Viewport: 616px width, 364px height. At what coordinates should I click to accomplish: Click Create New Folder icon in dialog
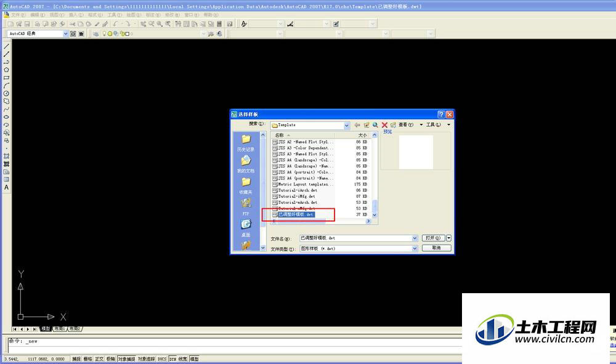click(x=393, y=125)
